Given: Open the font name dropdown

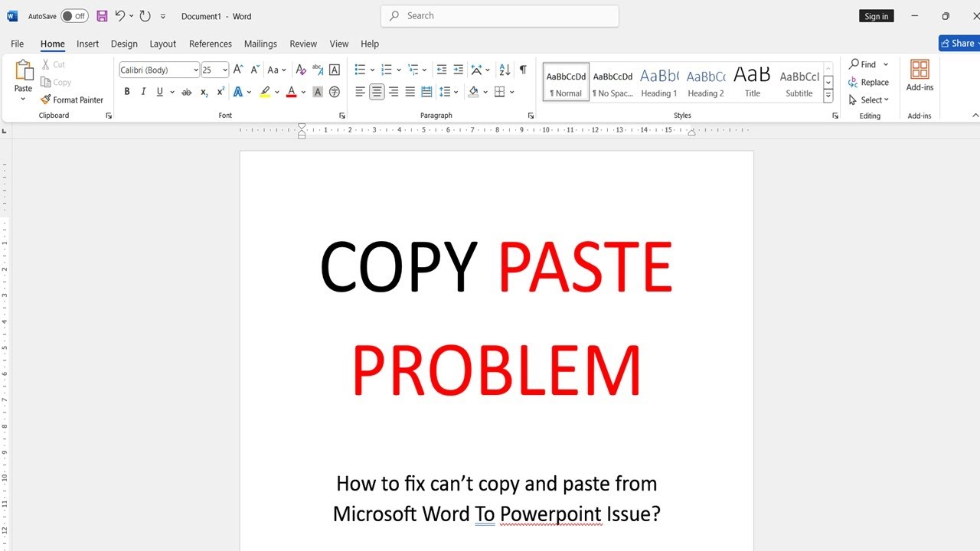Looking at the screenshot, I should tap(196, 70).
